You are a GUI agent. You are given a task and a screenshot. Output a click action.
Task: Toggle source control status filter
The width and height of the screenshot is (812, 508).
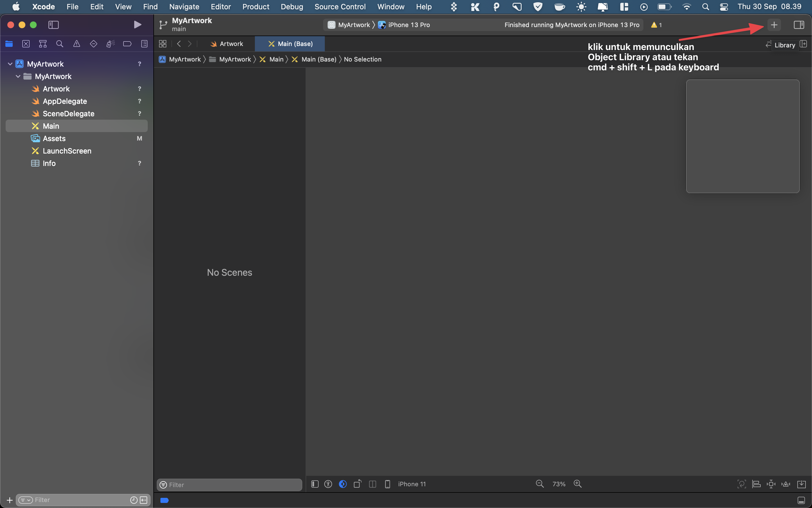click(144, 500)
